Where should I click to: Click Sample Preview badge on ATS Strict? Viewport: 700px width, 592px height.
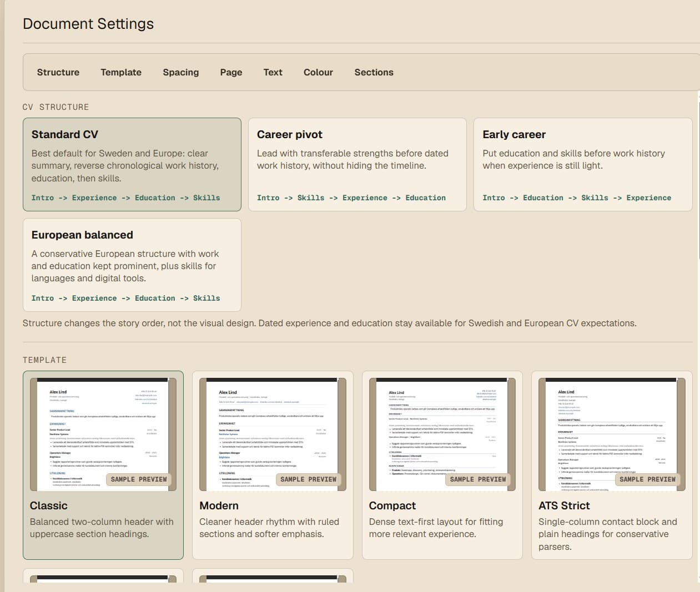[x=647, y=479]
